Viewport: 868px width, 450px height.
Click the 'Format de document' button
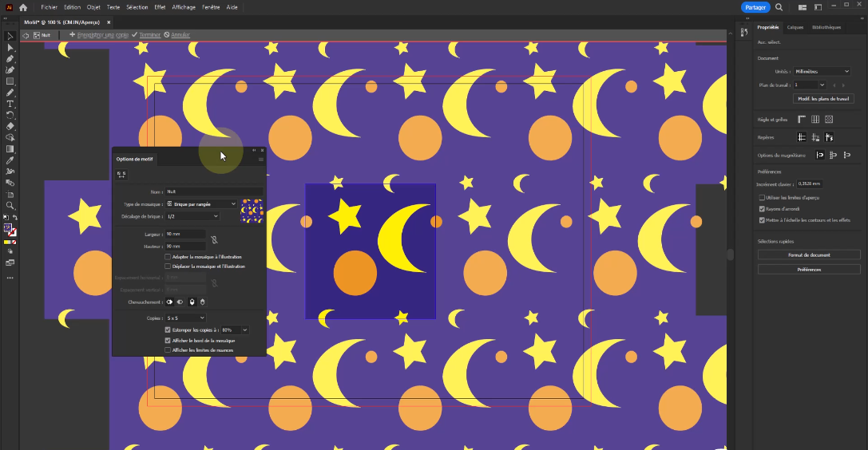pos(808,255)
